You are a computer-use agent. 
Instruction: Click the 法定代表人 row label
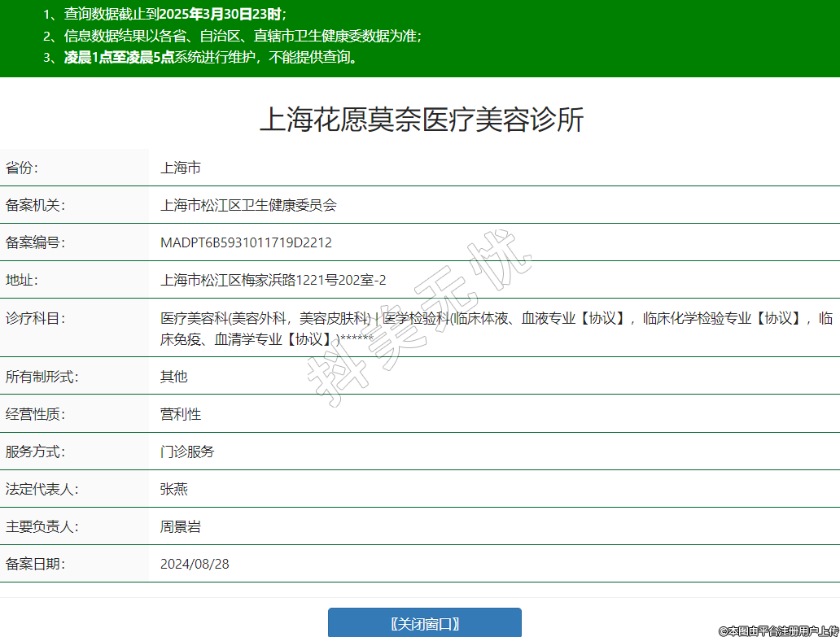tap(42, 489)
